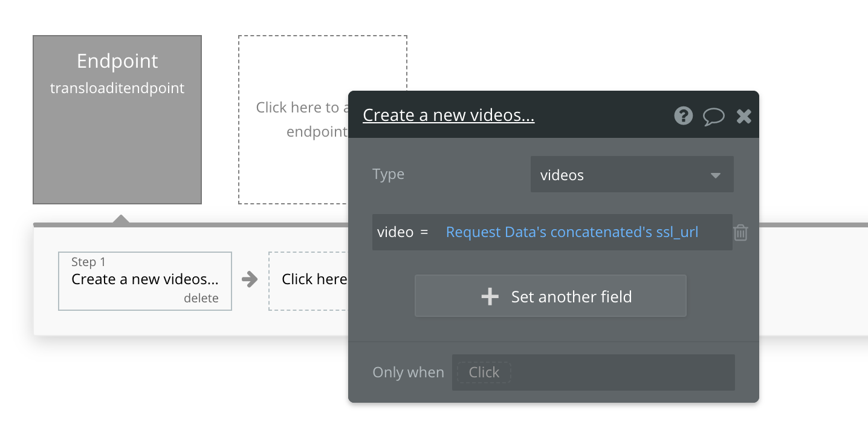This screenshot has height=439, width=868.
Task: Click the comment speech bubble icon
Action: pyautogui.click(x=713, y=116)
